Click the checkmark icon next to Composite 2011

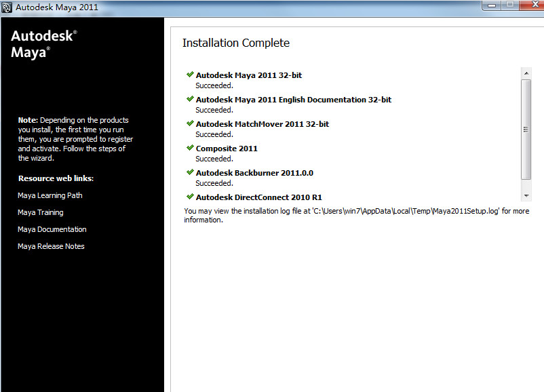coord(190,148)
